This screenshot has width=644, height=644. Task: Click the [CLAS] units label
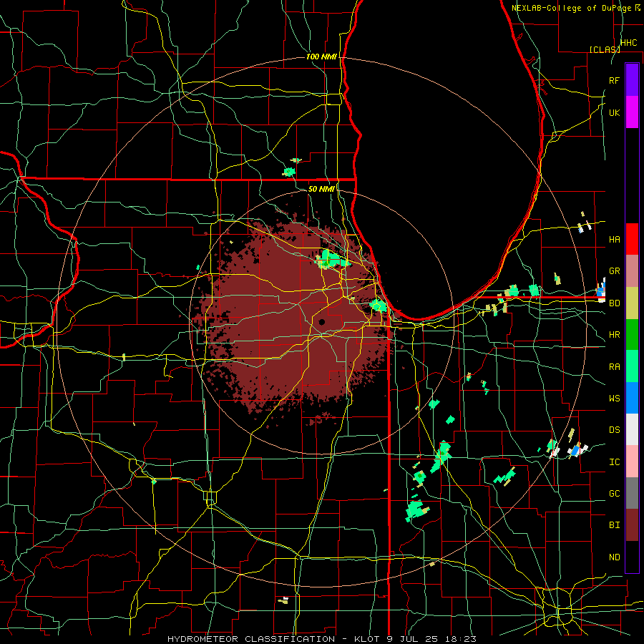605,49
